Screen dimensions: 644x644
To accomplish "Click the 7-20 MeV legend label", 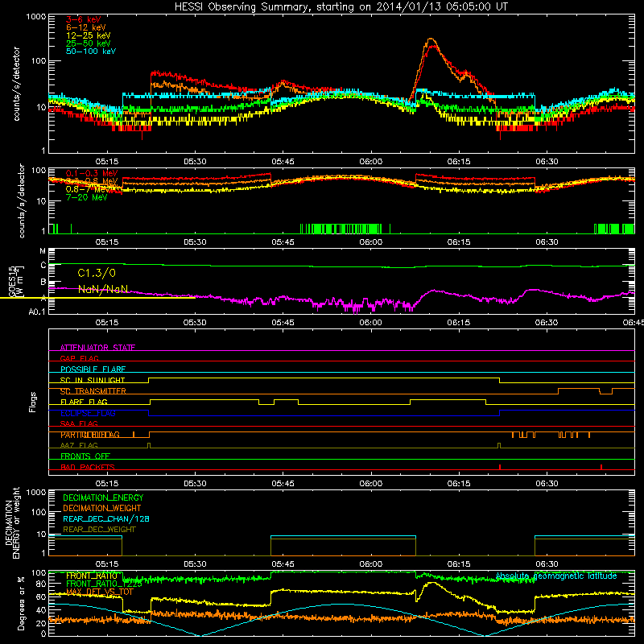I will [x=87, y=197].
